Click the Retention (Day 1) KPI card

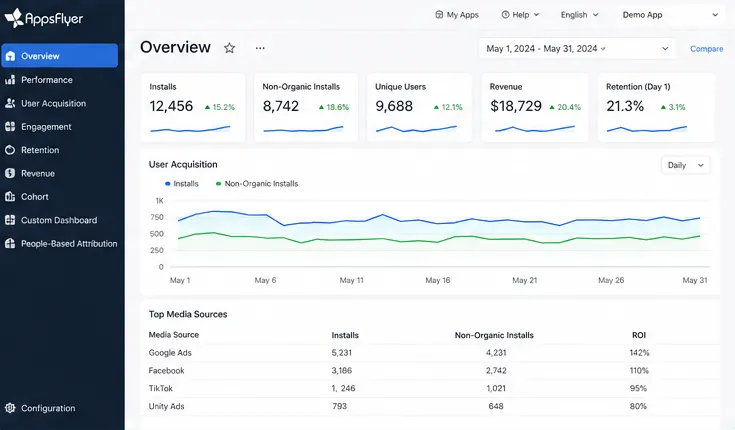point(656,107)
